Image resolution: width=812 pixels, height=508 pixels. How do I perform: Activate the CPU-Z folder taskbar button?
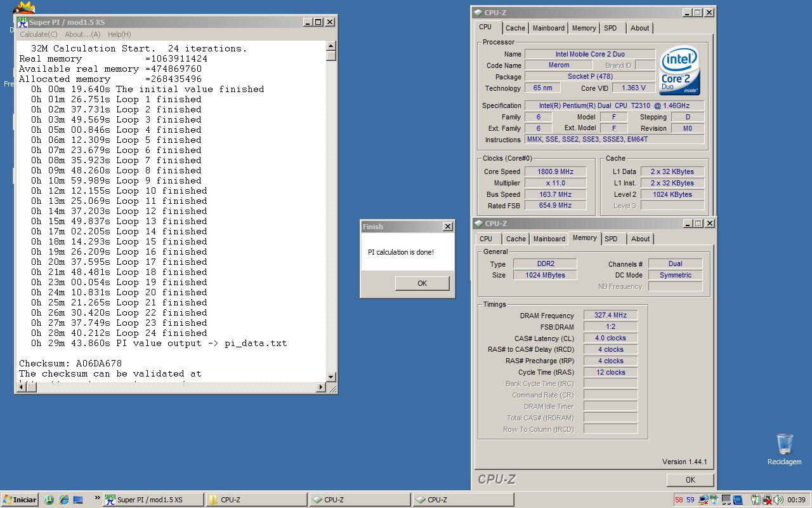(x=257, y=500)
